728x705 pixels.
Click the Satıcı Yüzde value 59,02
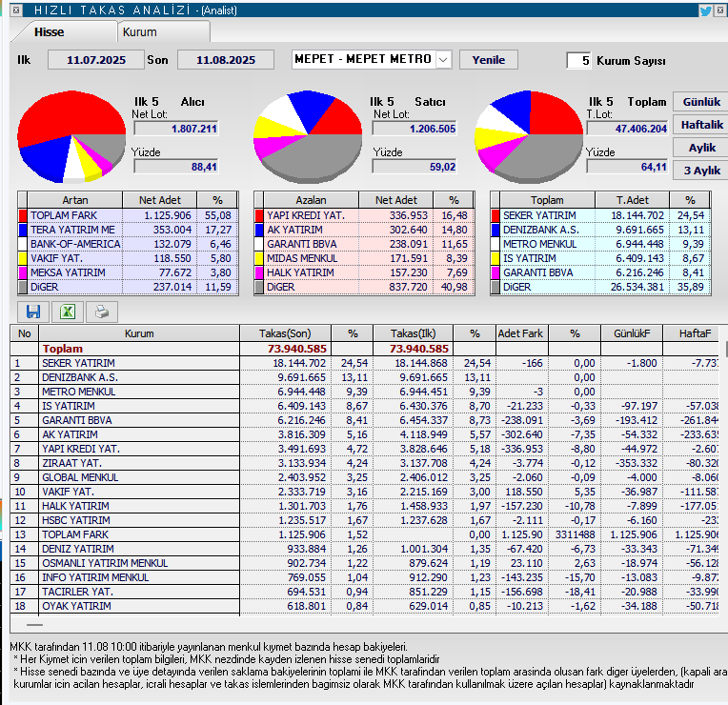pos(415,167)
